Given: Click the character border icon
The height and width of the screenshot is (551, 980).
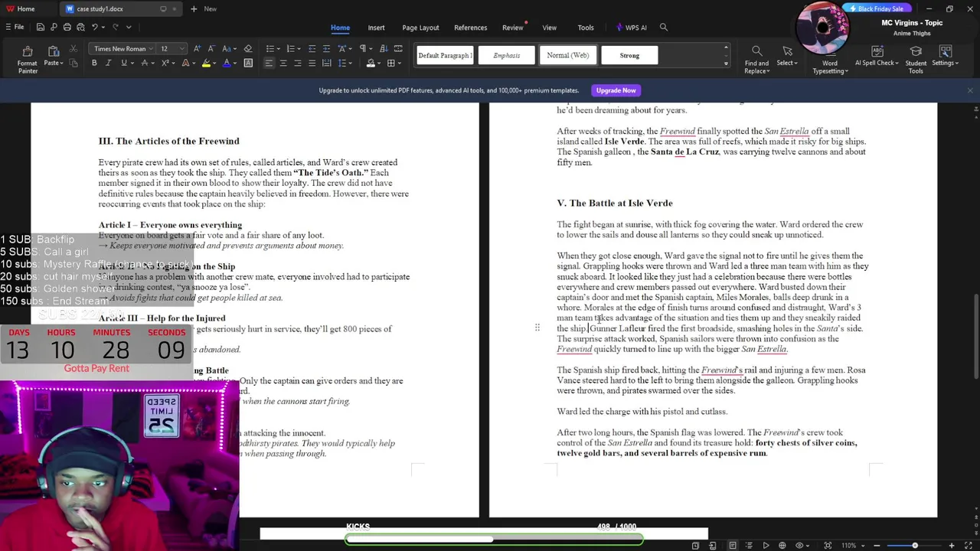Looking at the screenshot, I should tap(248, 63).
